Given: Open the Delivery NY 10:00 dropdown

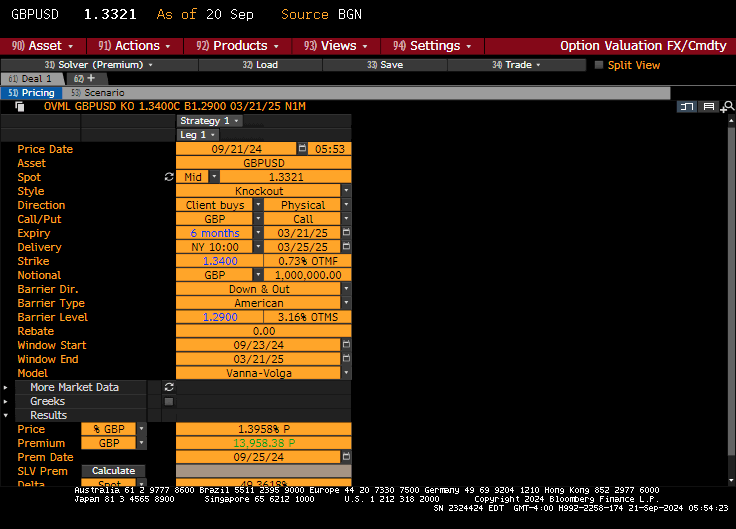Looking at the screenshot, I should pos(258,247).
